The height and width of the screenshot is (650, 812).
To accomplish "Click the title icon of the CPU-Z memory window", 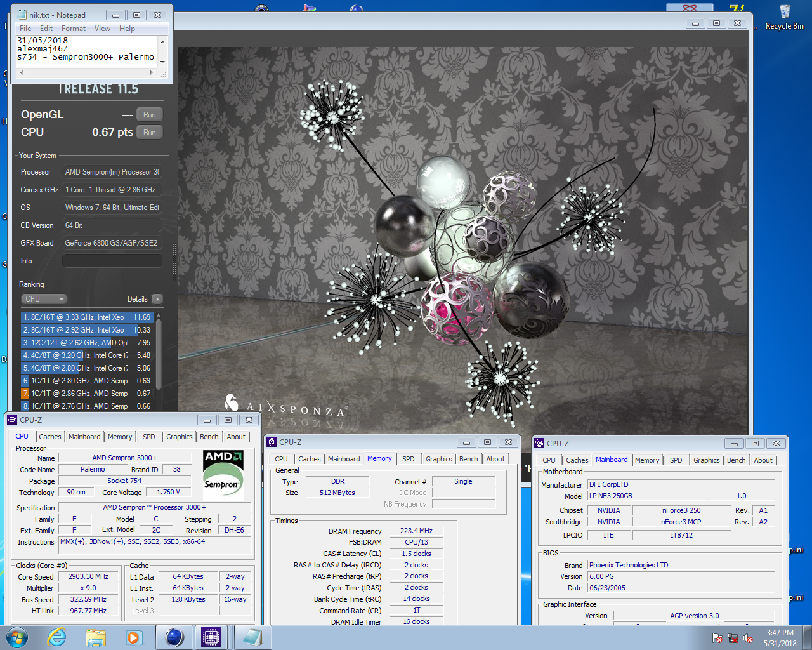I will [x=272, y=442].
